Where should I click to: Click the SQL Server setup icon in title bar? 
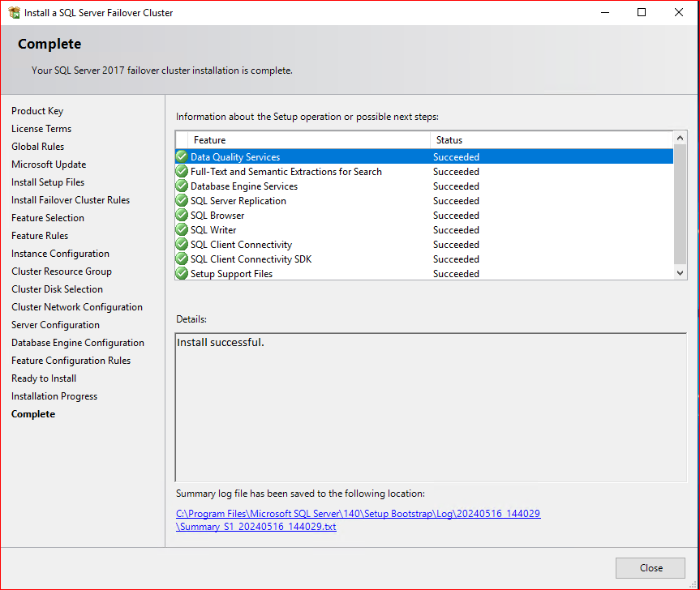(x=15, y=12)
